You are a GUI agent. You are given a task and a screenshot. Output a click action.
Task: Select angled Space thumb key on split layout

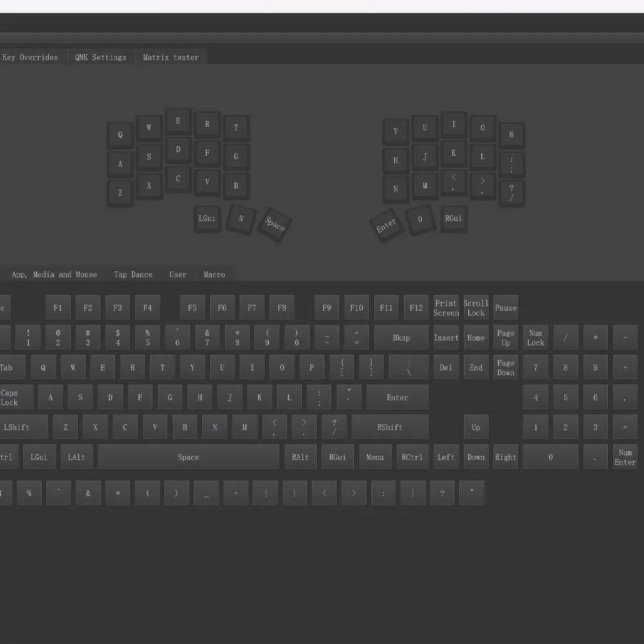coord(275,224)
